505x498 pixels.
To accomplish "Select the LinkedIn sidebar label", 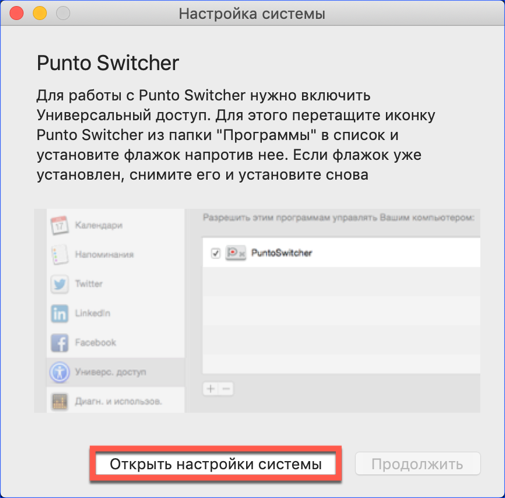I will [93, 313].
